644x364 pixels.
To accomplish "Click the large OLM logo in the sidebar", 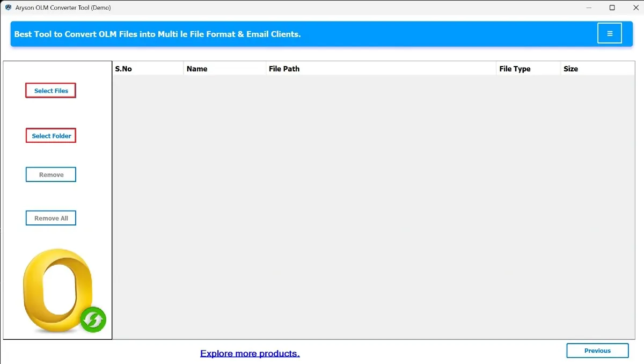I will [57, 290].
